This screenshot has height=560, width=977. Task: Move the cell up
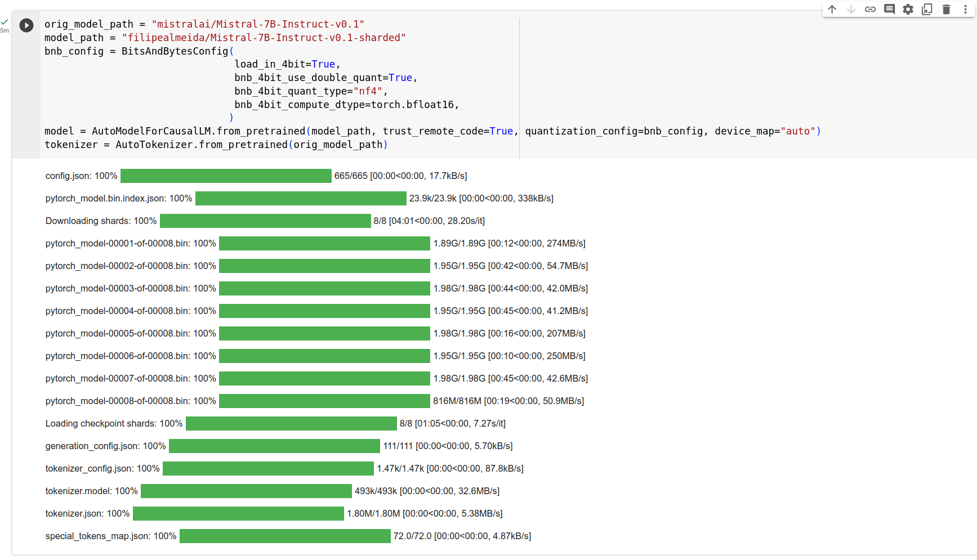(x=832, y=9)
